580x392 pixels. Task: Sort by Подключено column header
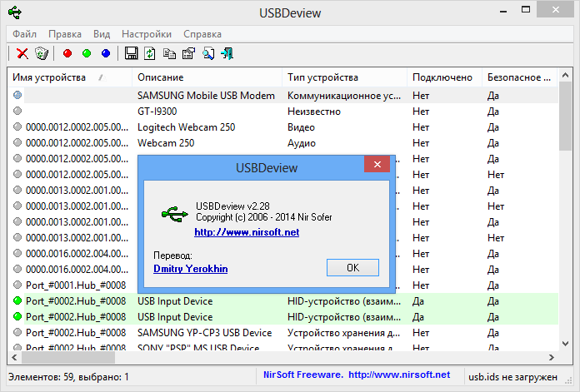pyautogui.click(x=445, y=77)
